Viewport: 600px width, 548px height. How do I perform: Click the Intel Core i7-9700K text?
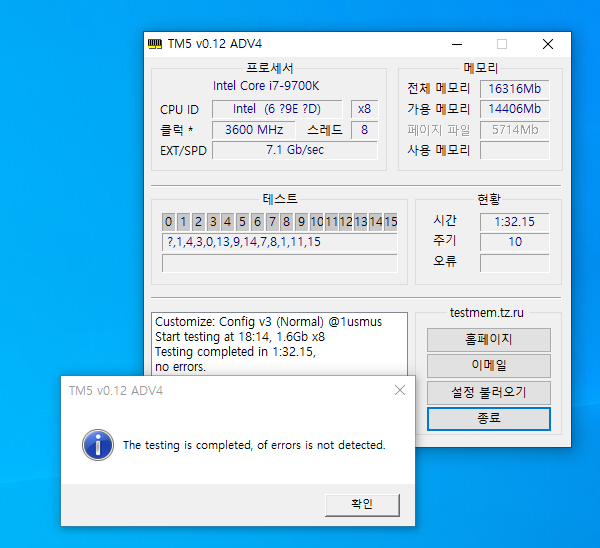point(266,86)
